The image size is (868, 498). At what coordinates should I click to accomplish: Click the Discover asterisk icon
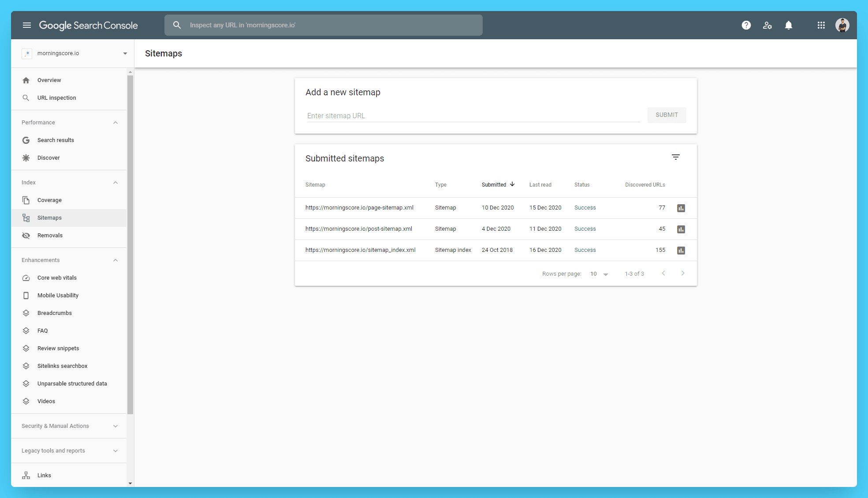click(26, 158)
